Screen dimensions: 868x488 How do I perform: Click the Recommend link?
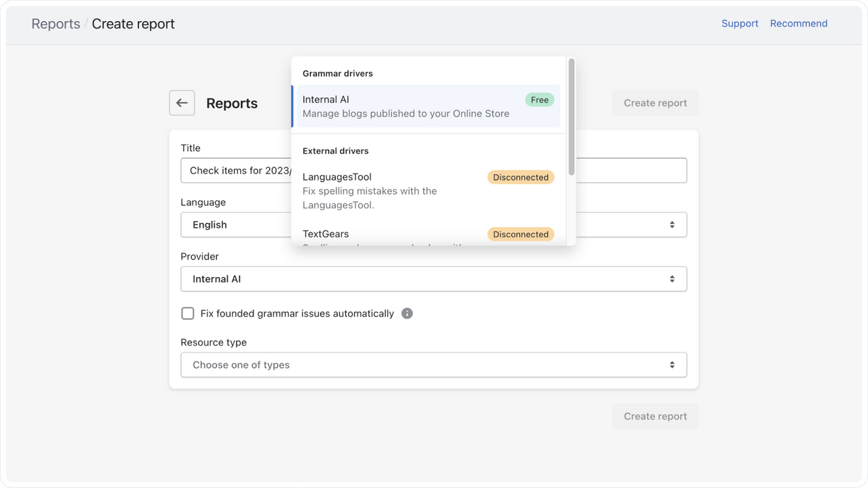[x=798, y=23]
